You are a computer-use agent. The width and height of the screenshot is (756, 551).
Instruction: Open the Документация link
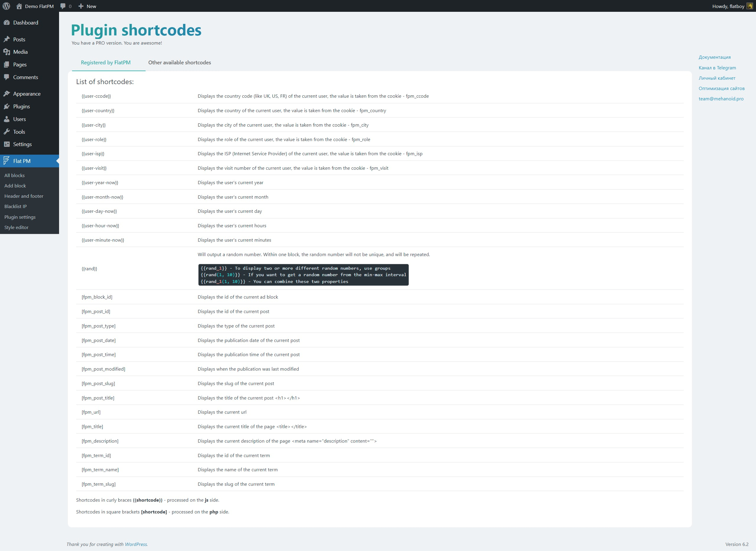(714, 57)
